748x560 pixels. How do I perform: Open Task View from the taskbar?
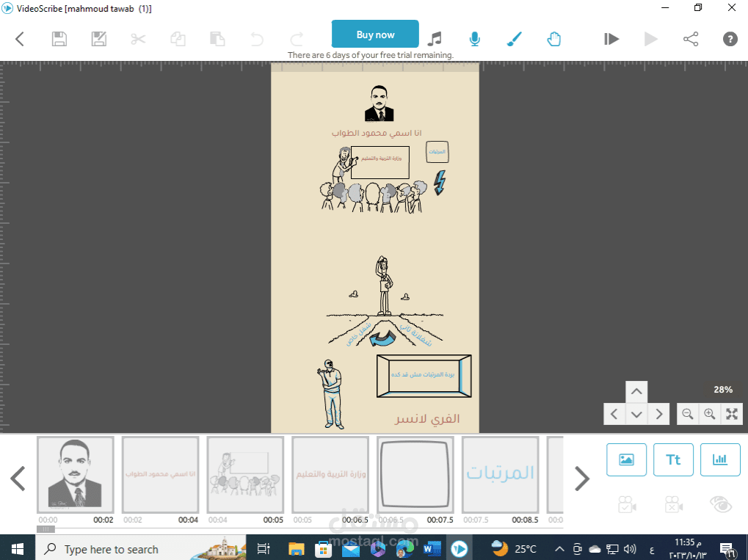[x=264, y=548]
